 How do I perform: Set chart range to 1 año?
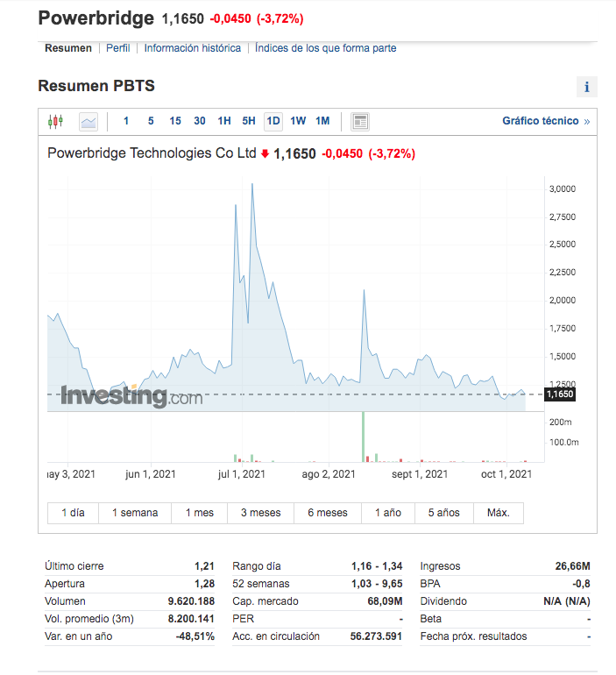pos(388,513)
